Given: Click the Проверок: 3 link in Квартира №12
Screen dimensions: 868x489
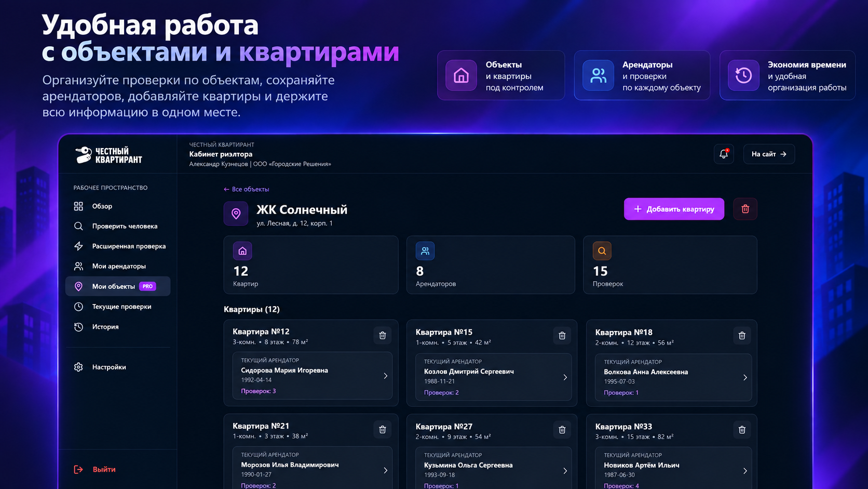Looking at the screenshot, I should click(x=258, y=391).
